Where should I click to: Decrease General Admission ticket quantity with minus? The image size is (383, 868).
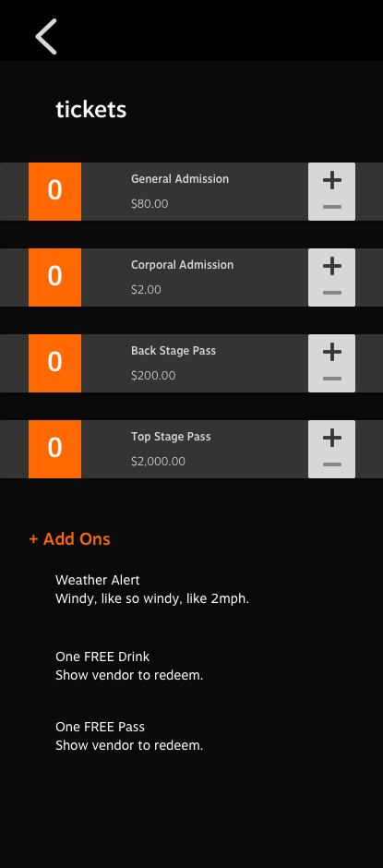[331, 207]
